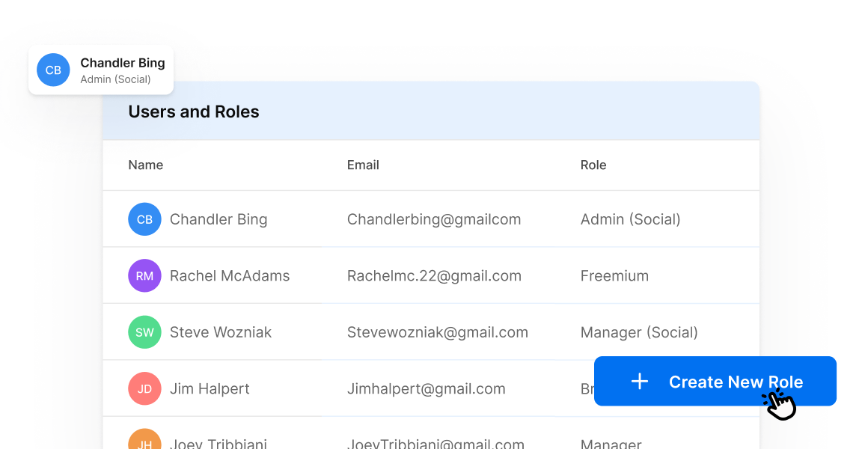This screenshot has width=868, height=449.
Task: Click the JH avatar for Joey Tribbiani
Action: 144,439
